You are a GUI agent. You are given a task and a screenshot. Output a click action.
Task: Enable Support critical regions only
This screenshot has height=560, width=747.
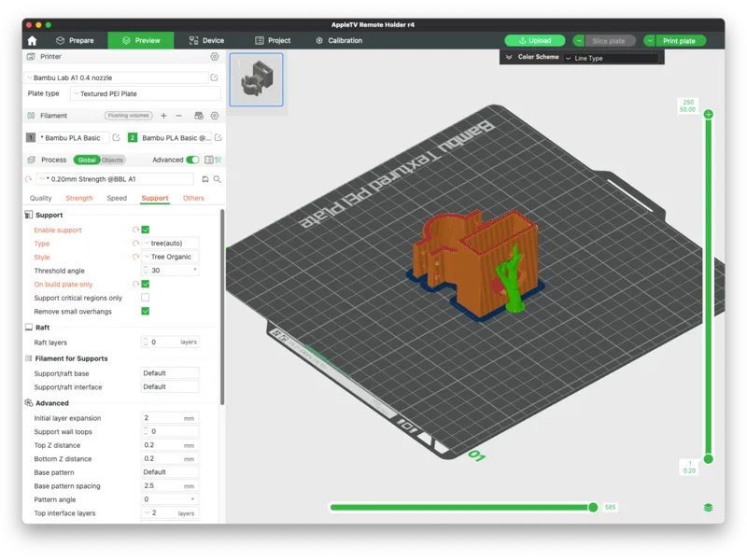point(146,298)
